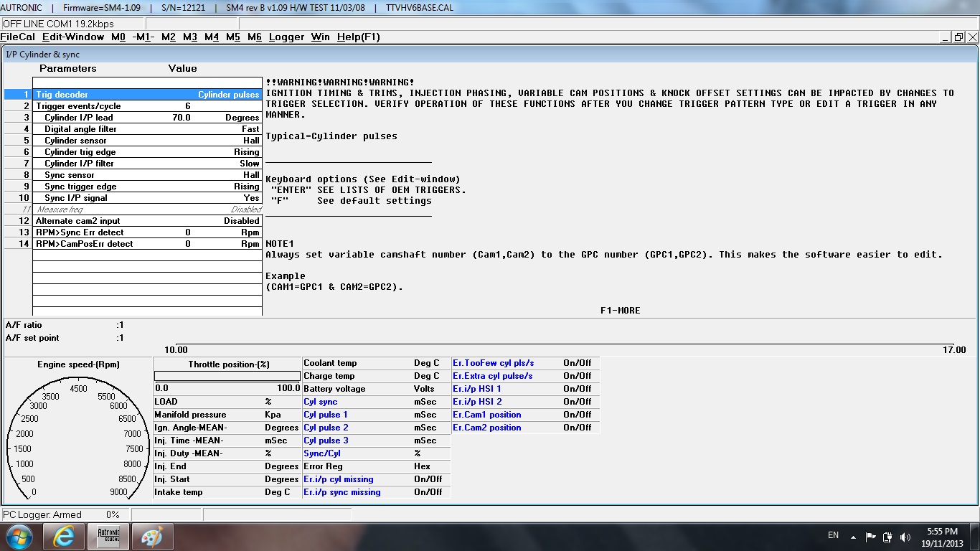Open the M5 menu
Viewport: 980px width, 551px height.
coord(233,37)
